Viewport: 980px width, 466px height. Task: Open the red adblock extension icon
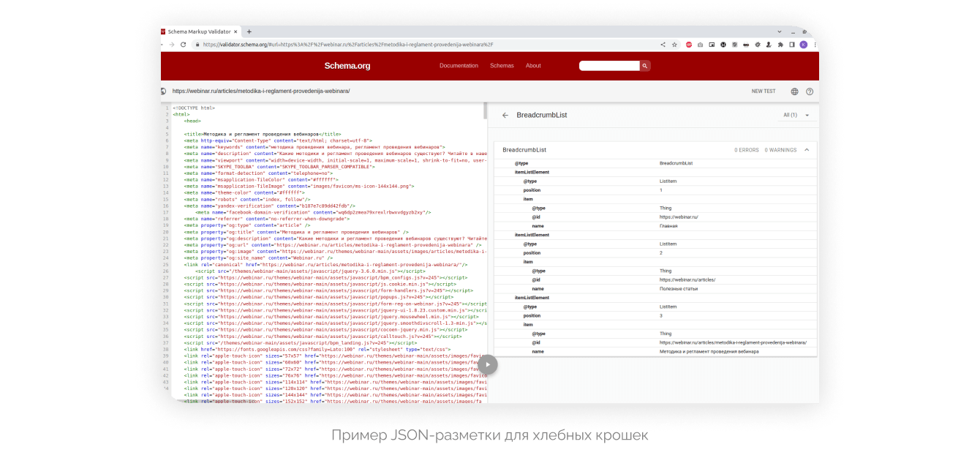coord(689,45)
